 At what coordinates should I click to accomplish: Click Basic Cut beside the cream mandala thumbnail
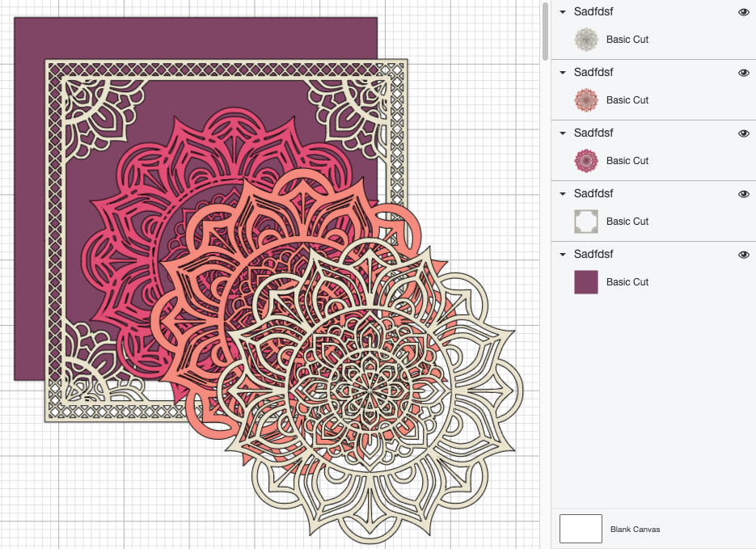pos(627,40)
